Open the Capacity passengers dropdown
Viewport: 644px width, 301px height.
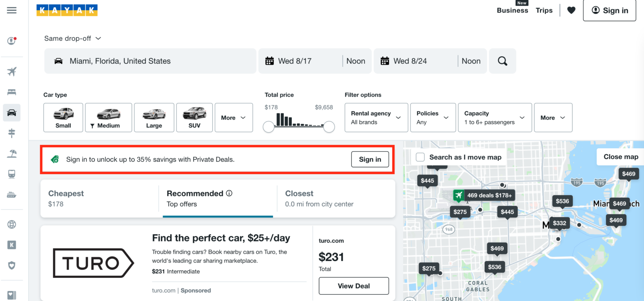pos(495,118)
